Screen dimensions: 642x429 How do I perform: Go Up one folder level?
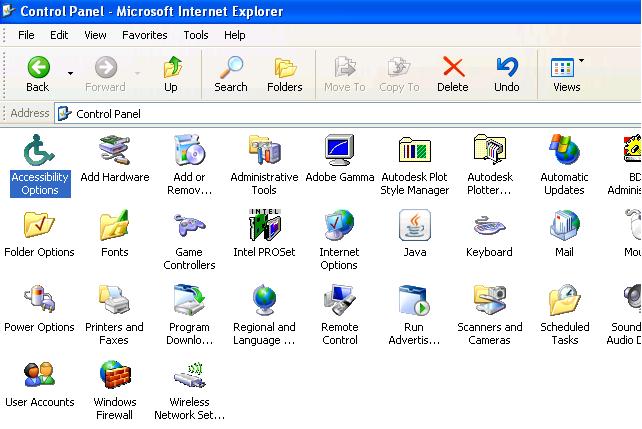171,75
